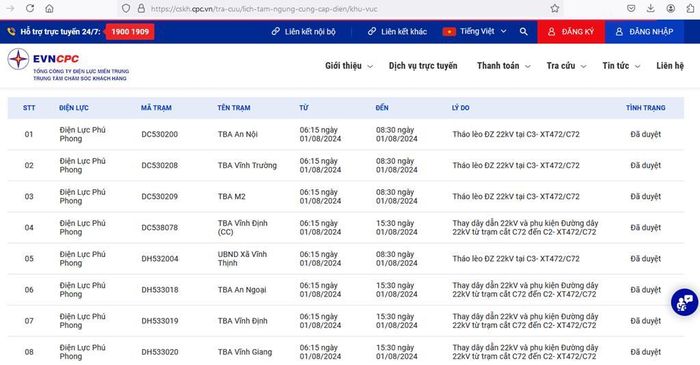
Task: Click station name TBA M2
Action: [231, 196]
